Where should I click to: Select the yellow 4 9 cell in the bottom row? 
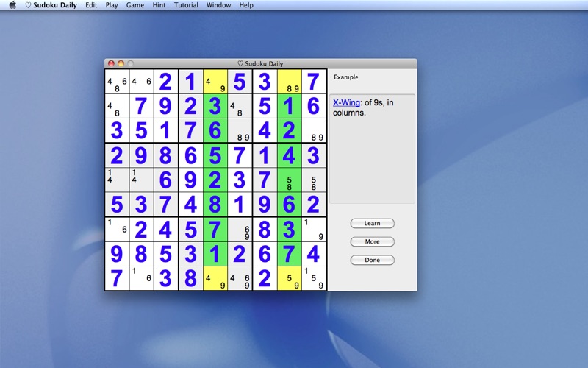point(215,278)
